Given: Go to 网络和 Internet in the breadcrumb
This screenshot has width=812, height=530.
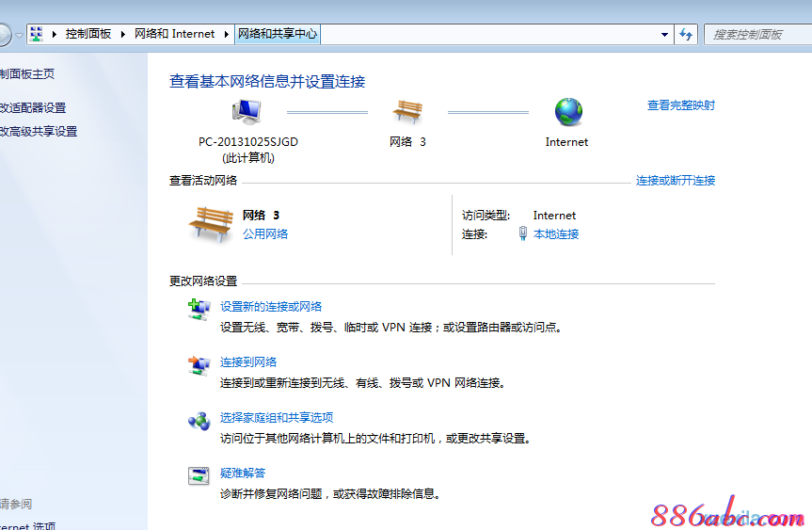Looking at the screenshot, I should (175, 34).
